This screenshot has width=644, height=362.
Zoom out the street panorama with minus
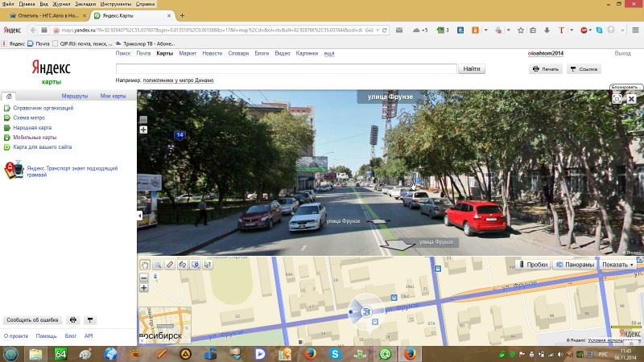pos(143,120)
